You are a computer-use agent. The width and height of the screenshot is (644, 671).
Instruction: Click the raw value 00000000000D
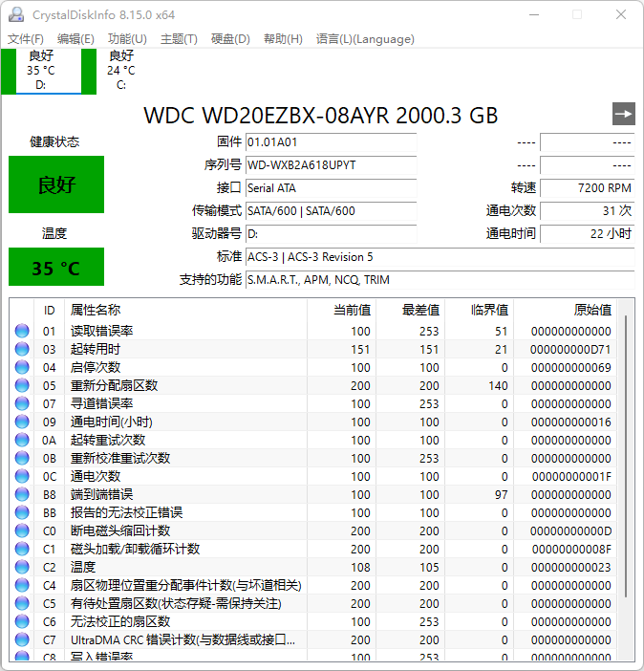pos(570,531)
